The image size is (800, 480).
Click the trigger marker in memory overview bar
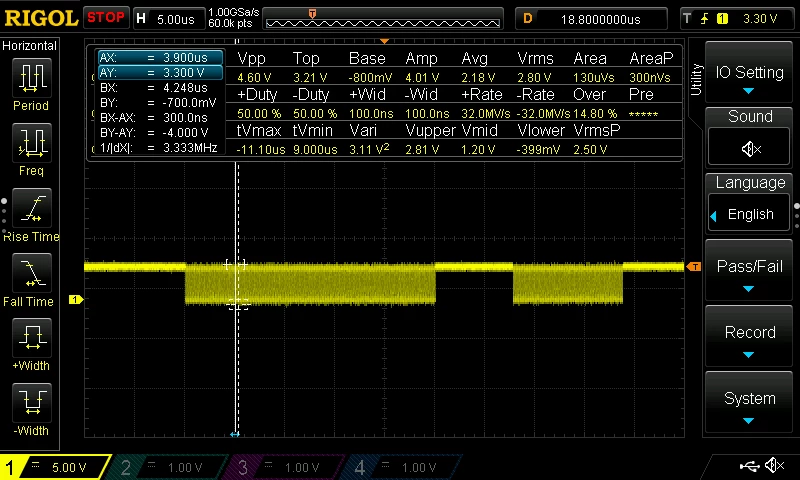point(312,13)
